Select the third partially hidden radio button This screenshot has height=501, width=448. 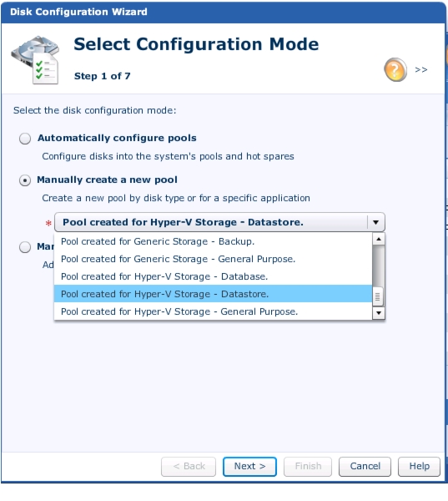[25, 247]
